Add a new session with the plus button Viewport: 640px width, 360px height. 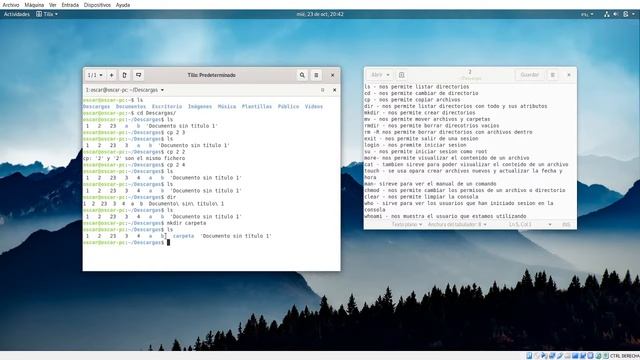[x=111, y=75]
